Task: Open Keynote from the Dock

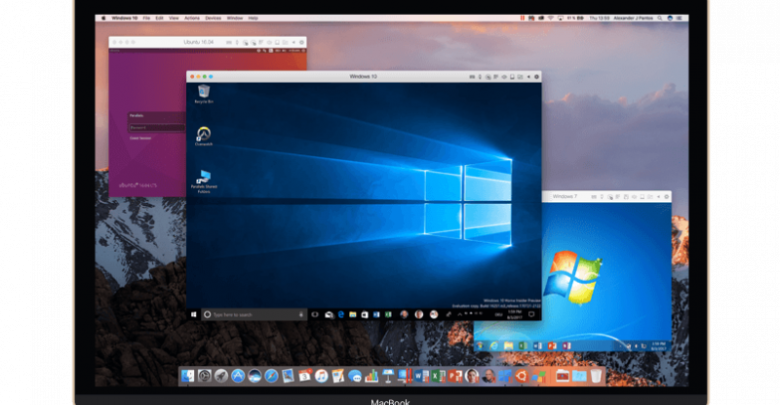Action: click(x=388, y=376)
